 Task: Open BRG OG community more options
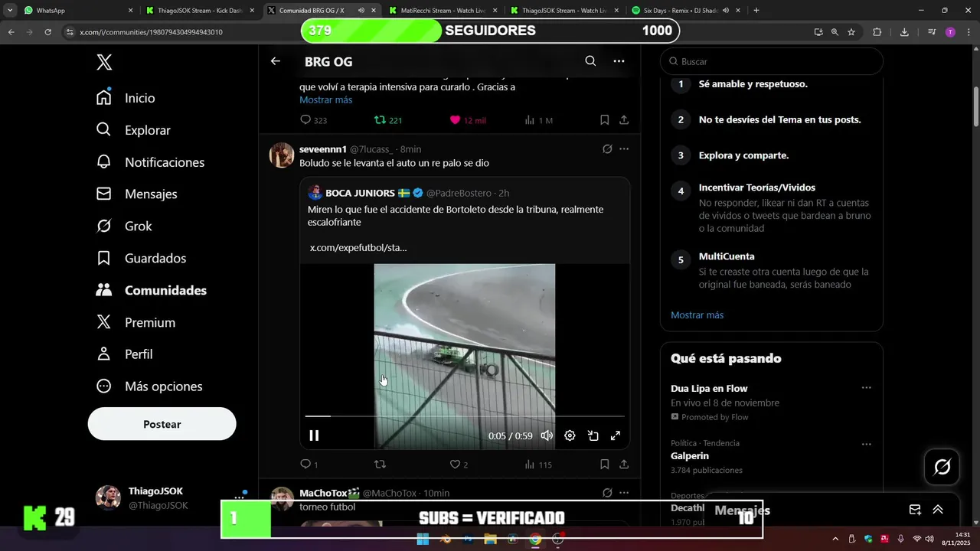pos(619,61)
